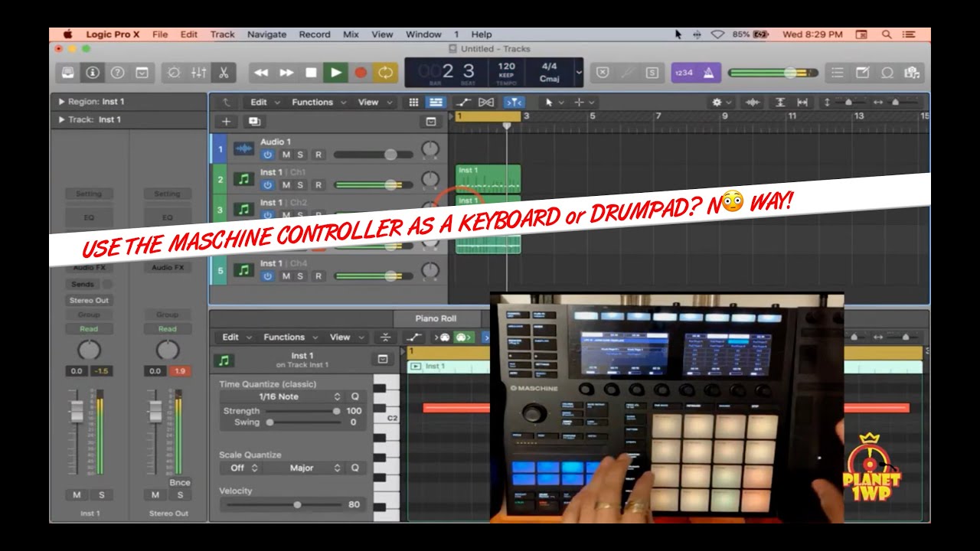The height and width of the screenshot is (551, 980).
Task: Toggle the 1234 count-in button
Action: tap(684, 73)
